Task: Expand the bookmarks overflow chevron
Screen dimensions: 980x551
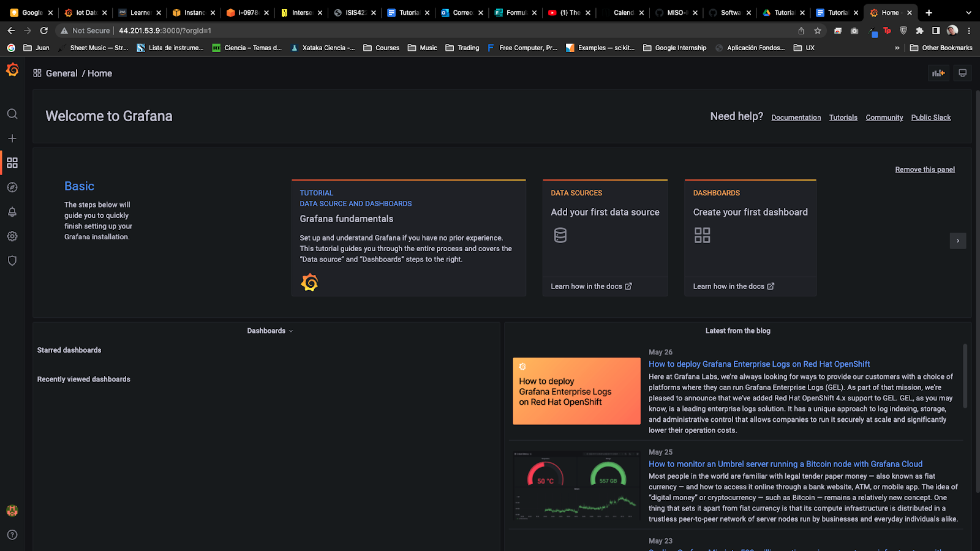Action: (897, 48)
